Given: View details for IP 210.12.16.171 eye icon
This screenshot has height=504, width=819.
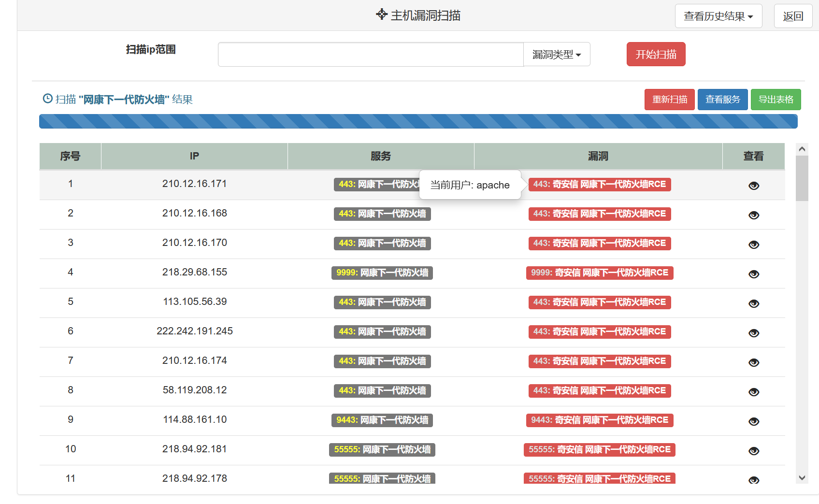Looking at the screenshot, I should click(x=754, y=186).
